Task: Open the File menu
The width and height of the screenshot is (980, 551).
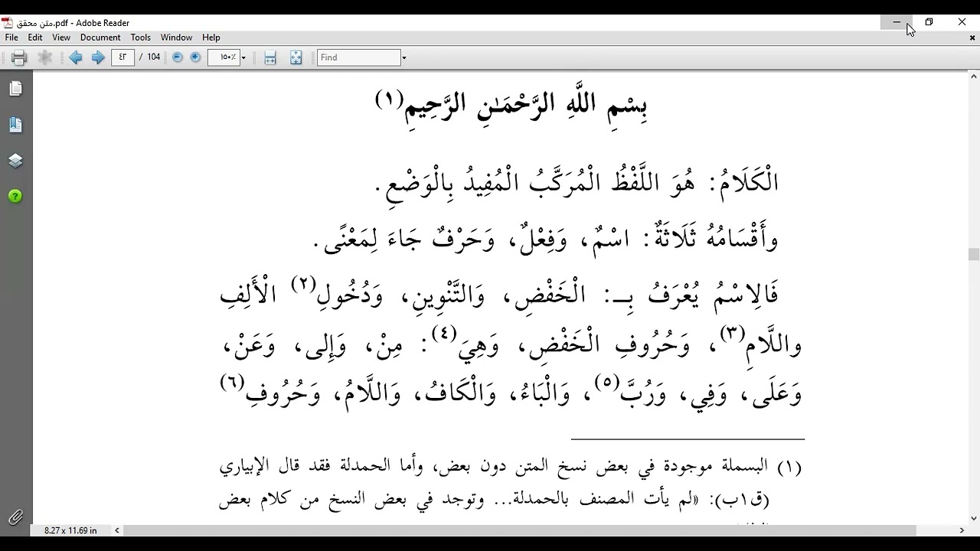Action: (11, 37)
